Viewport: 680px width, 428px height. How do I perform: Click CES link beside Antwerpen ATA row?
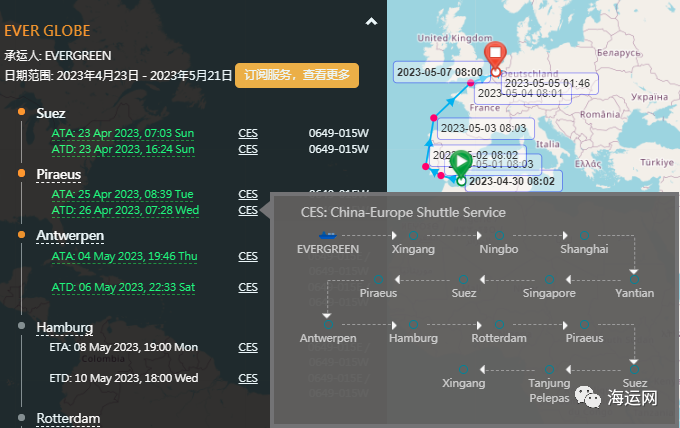pos(248,257)
